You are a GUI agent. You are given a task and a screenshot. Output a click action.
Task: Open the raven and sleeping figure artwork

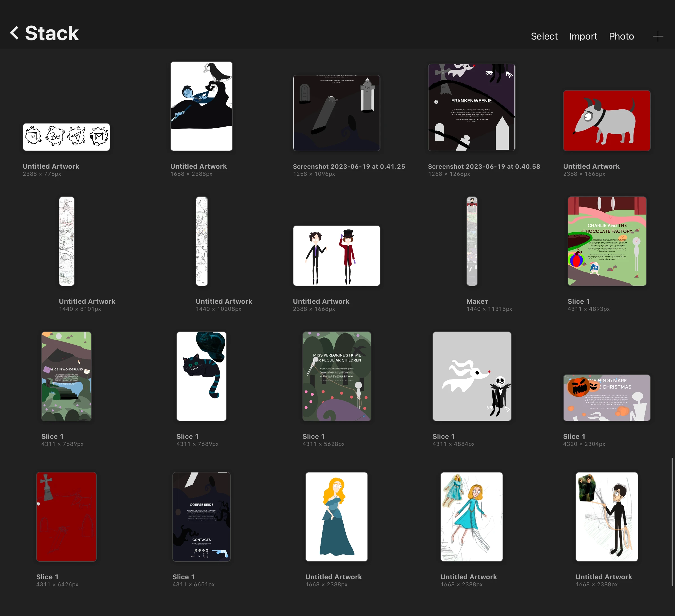(x=201, y=106)
